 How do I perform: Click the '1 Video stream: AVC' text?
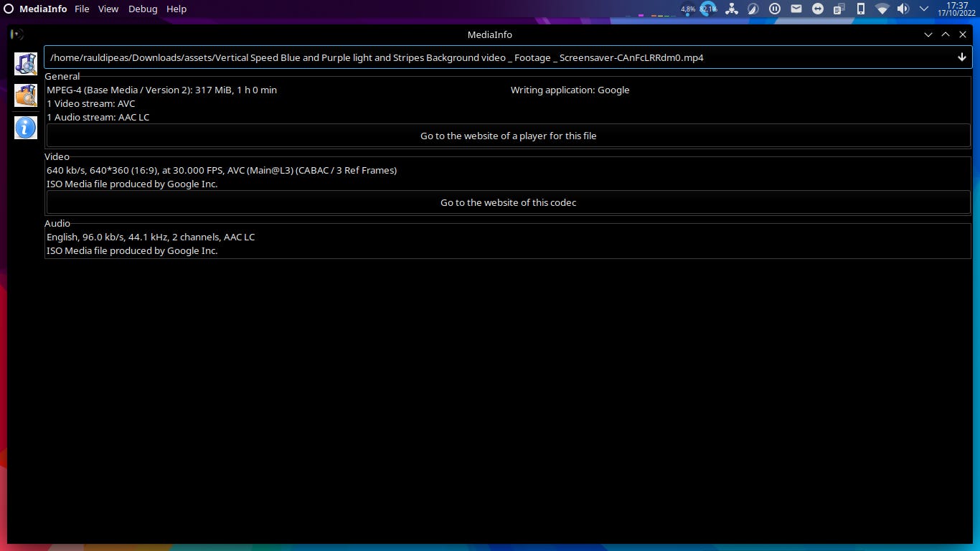91,103
